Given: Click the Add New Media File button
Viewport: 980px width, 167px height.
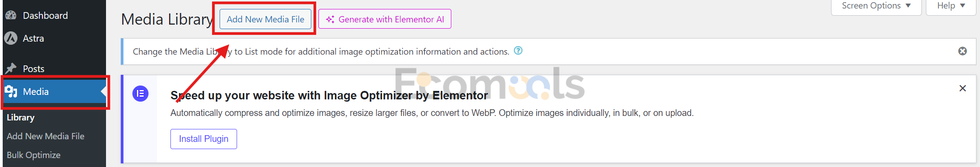Looking at the screenshot, I should click(x=265, y=19).
